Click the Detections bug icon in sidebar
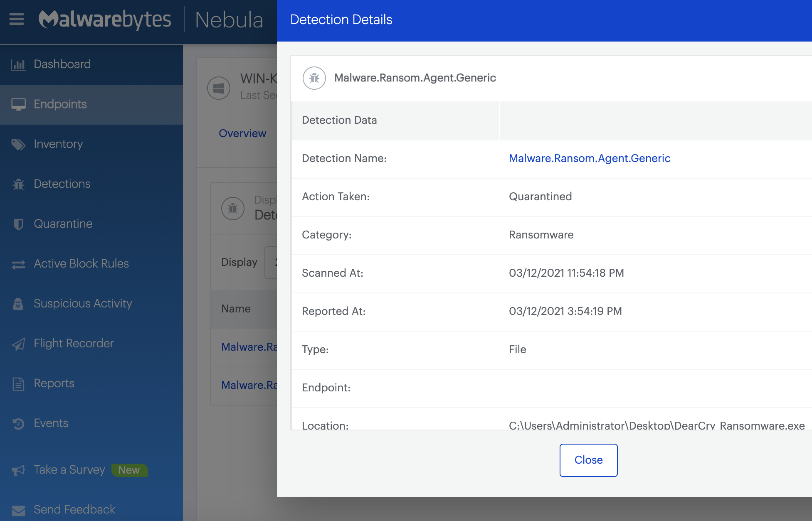 click(18, 184)
